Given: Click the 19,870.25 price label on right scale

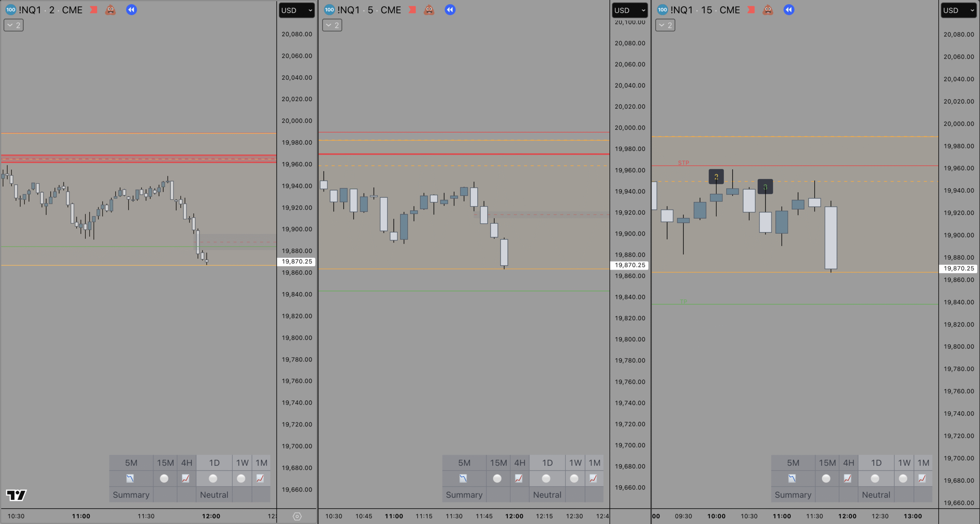Looking at the screenshot, I should (x=958, y=269).
